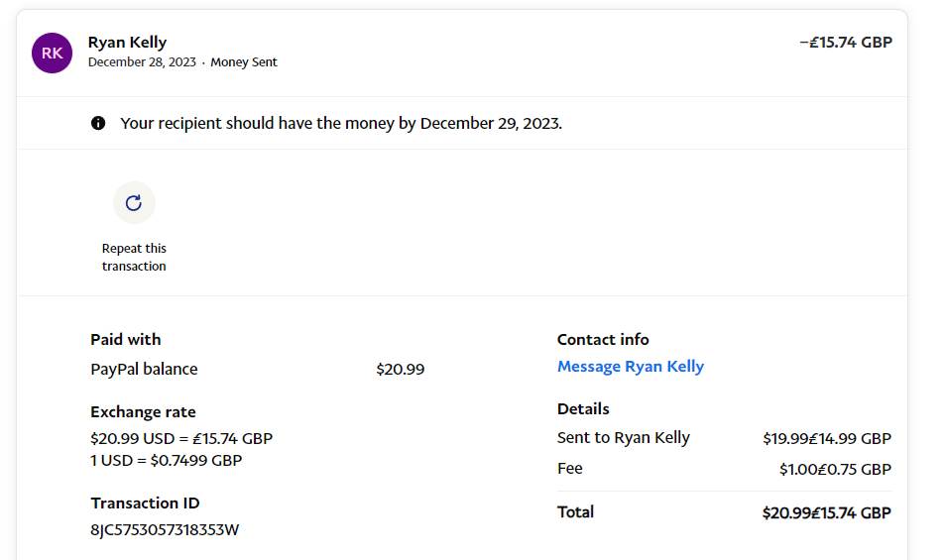The width and height of the screenshot is (944, 560).
Task: Click the Fee row label
Action: (x=570, y=468)
